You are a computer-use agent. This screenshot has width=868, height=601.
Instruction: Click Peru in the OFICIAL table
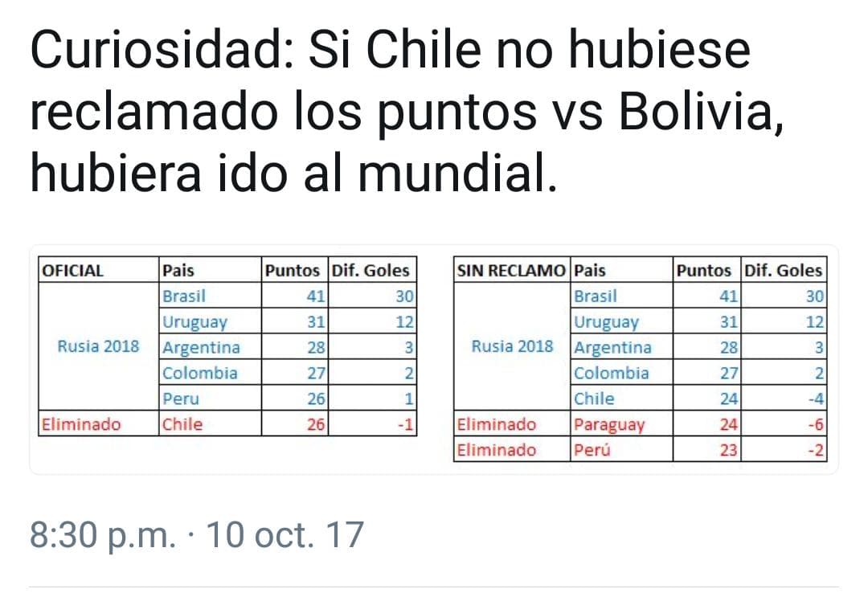181,399
